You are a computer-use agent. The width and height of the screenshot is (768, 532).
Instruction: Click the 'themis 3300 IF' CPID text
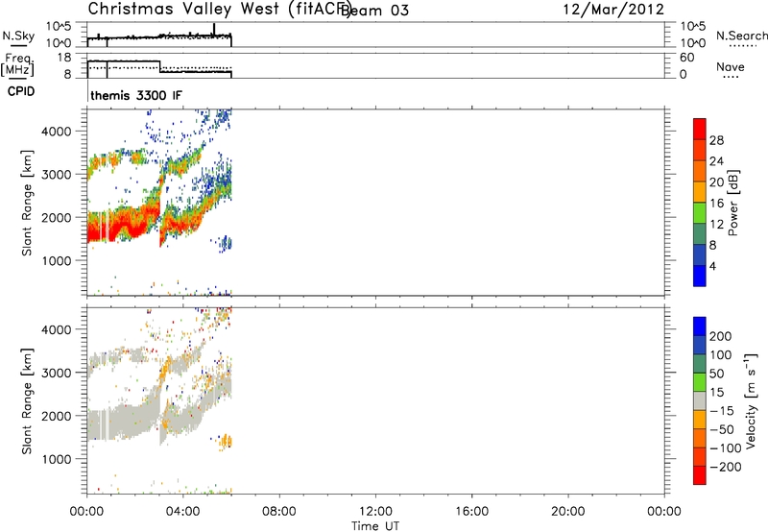(136, 95)
